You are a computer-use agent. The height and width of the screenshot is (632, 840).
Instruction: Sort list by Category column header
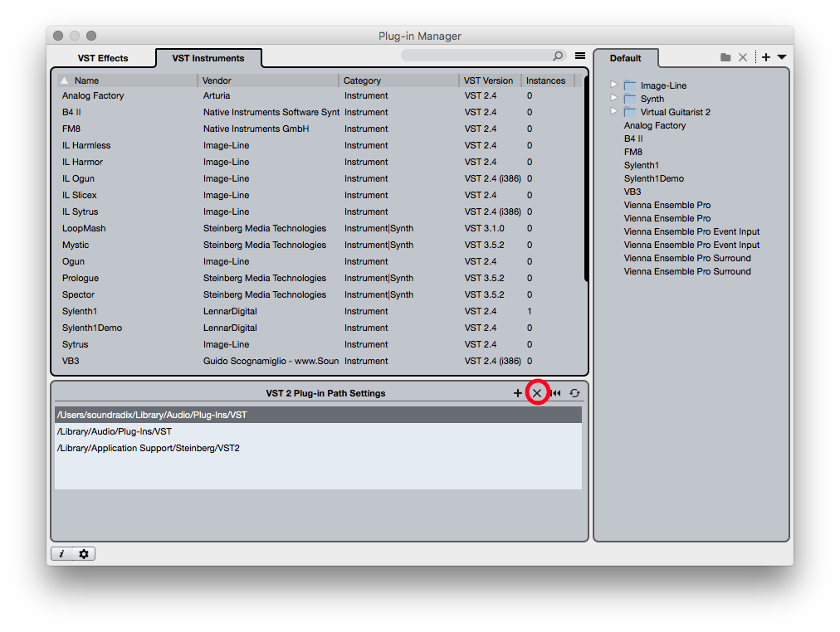pyautogui.click(x=398, y=80)
